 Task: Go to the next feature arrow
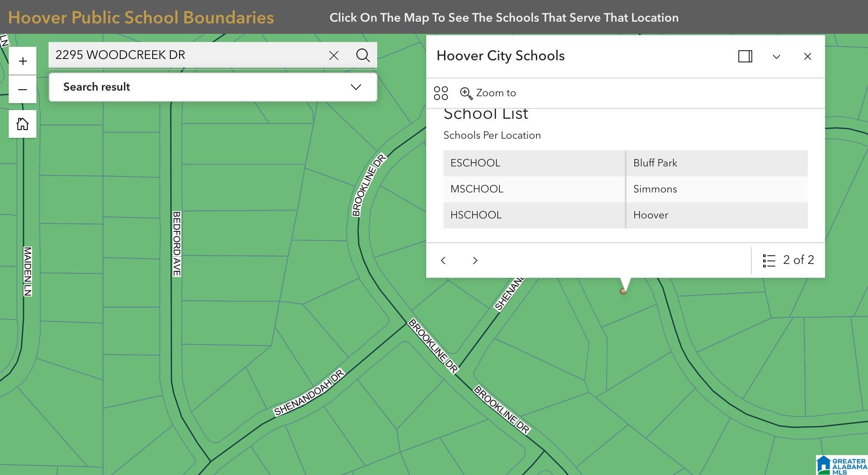pyautogui.click(x=475, y=260)
